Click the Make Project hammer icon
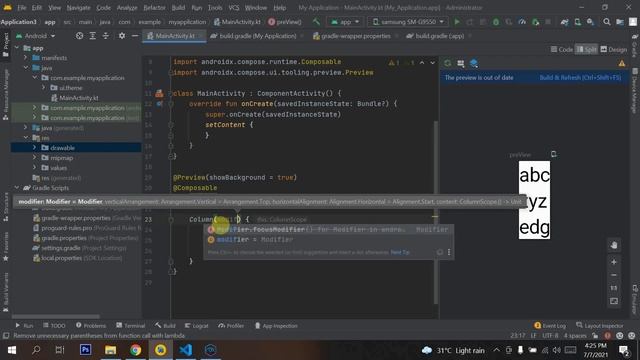The height and width of the screenshot is (360, 640). click(316, 22)
